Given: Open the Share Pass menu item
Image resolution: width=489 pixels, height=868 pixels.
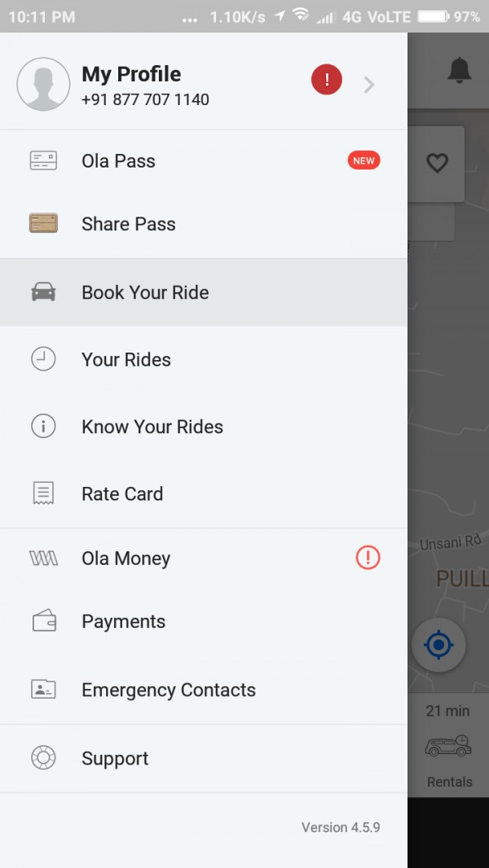Looking at the screenshot, I should (x=129, y=224).
